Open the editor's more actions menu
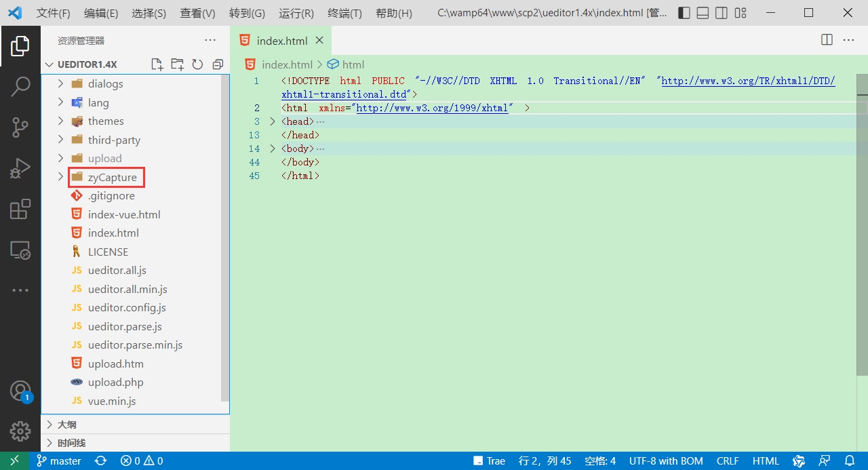868x470 pixels. [848, 40]
